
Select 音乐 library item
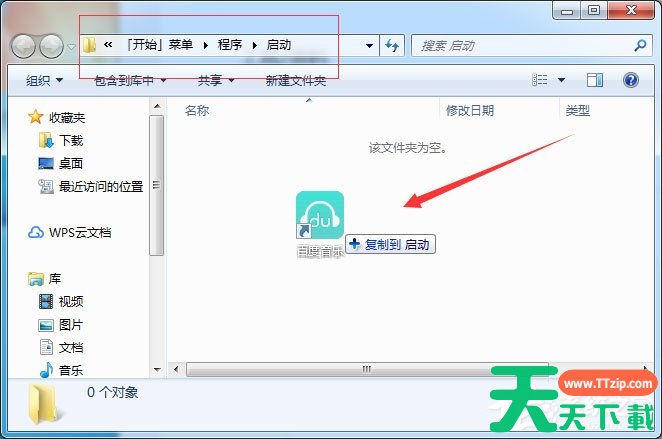pos(71,370)
